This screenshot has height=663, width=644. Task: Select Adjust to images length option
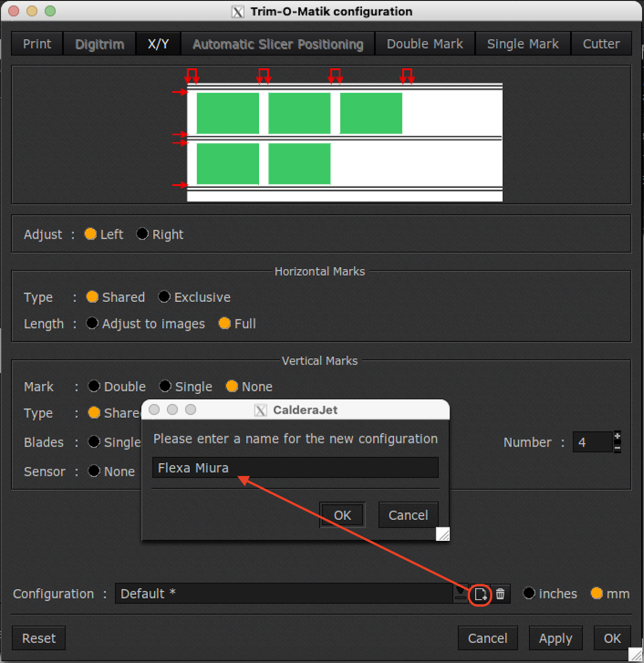pyautogui.click(x=93, y=323)
